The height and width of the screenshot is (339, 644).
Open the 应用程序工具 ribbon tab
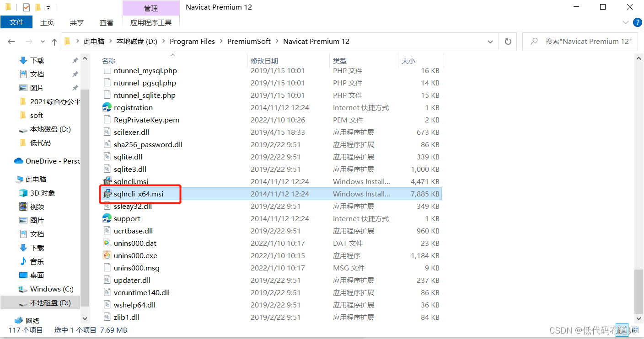[151, 22]
